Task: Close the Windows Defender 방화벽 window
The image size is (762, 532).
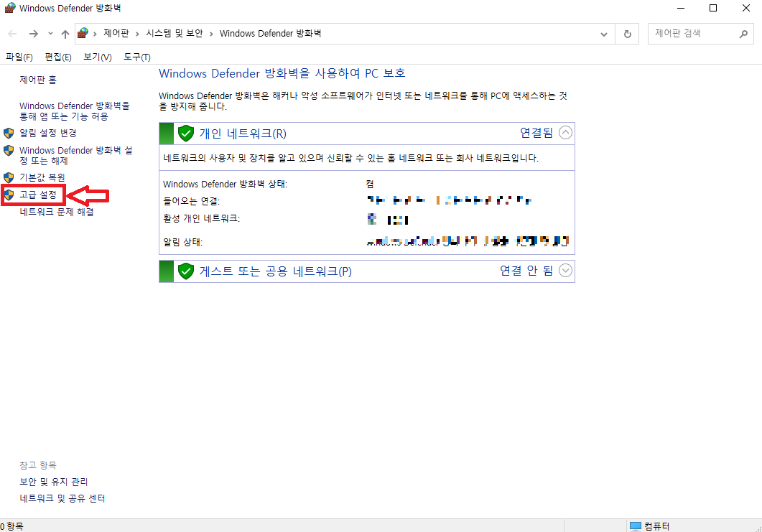Action: (x=746, y=9)
